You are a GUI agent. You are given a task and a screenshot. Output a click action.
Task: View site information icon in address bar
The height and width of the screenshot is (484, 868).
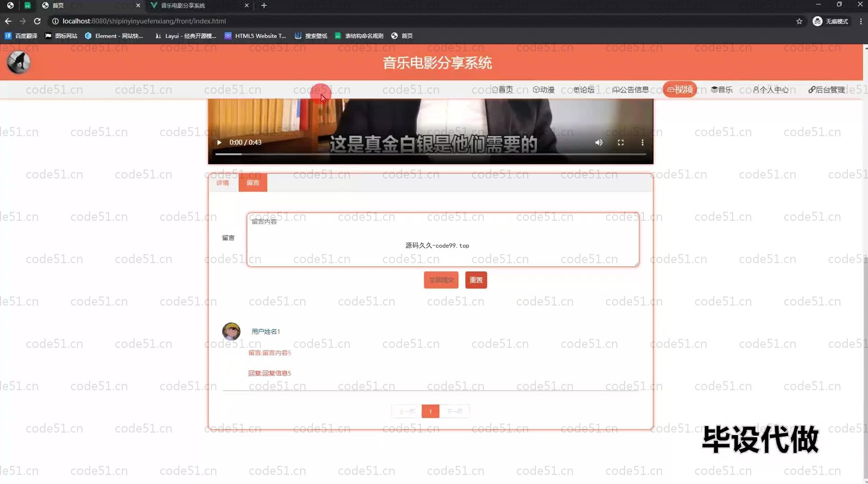[55, 21]
